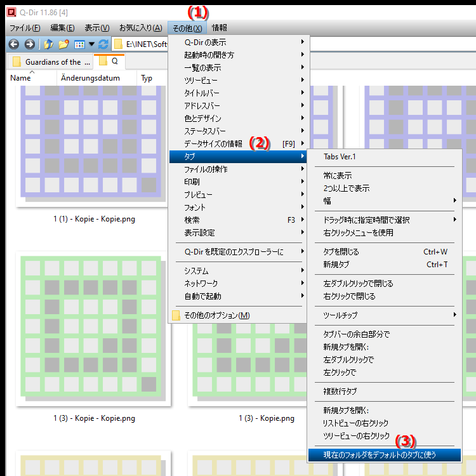This screenshot has width=476, height=476.
Task: Click the その他(X) menu
Action: click(x=187, y=28)
